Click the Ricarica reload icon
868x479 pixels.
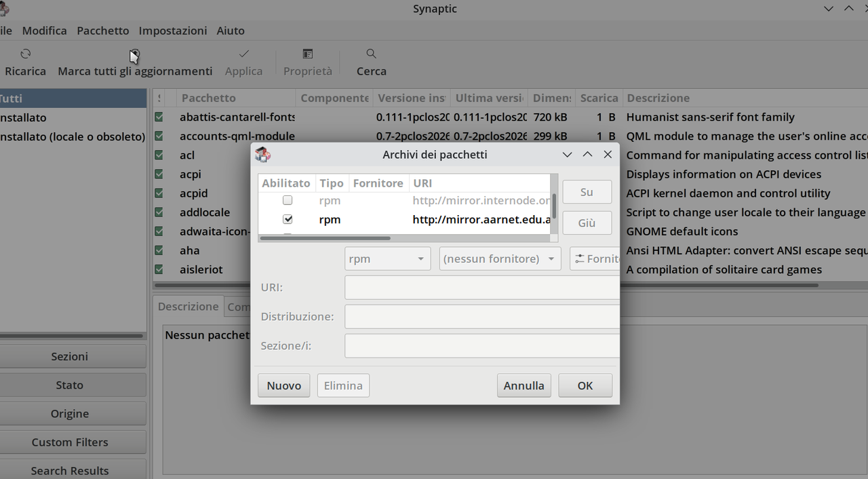26,54
